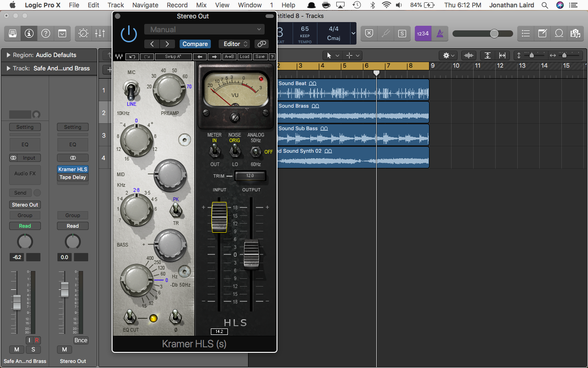Toggle the purple metronome button
The height and width of the screenshot is (368, 588).
point(440,34)
